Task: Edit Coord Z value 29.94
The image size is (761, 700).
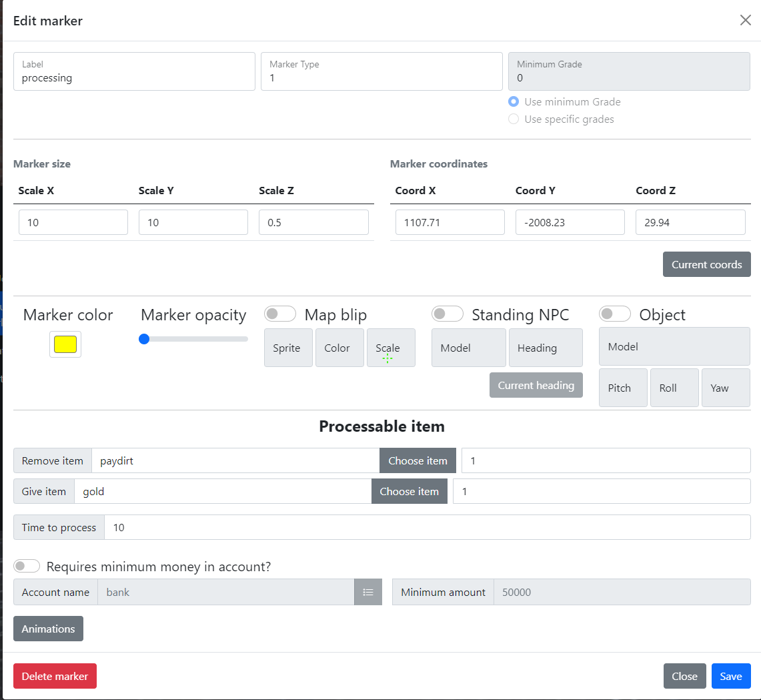Action: coord(690,222)
